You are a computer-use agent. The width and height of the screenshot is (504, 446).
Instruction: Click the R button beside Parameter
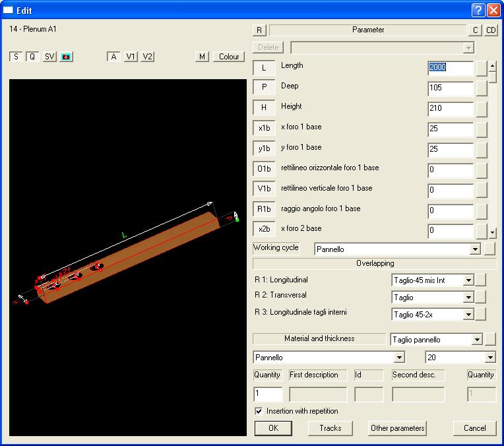pyautogui.click(x=260, y=30)
